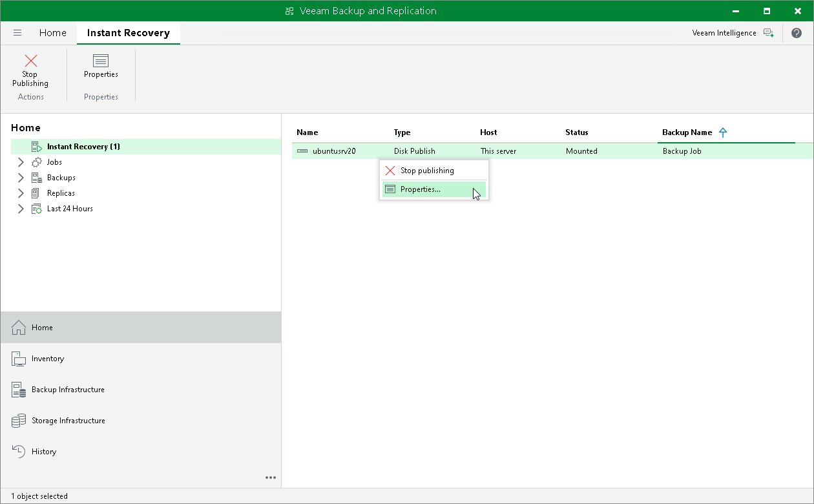
Task: Sort by Backup Name column header
Action: (x=687, y=132)
